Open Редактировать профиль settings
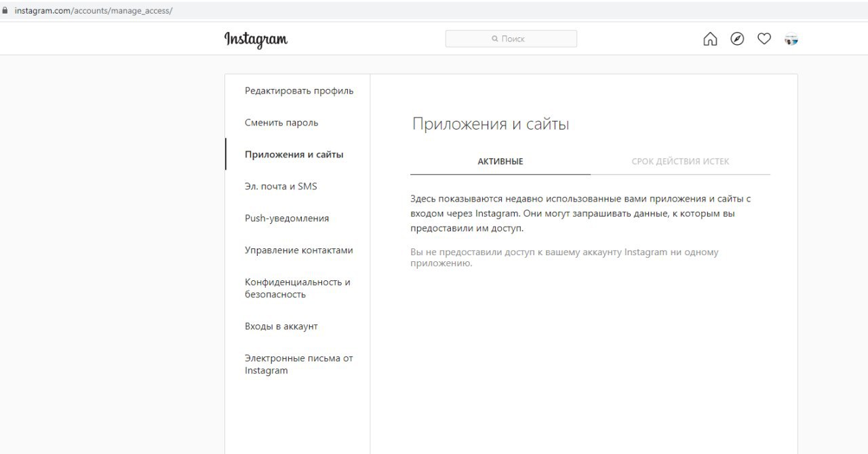The height and width of the screenshot is (454, 868). [x=298, y=91]
